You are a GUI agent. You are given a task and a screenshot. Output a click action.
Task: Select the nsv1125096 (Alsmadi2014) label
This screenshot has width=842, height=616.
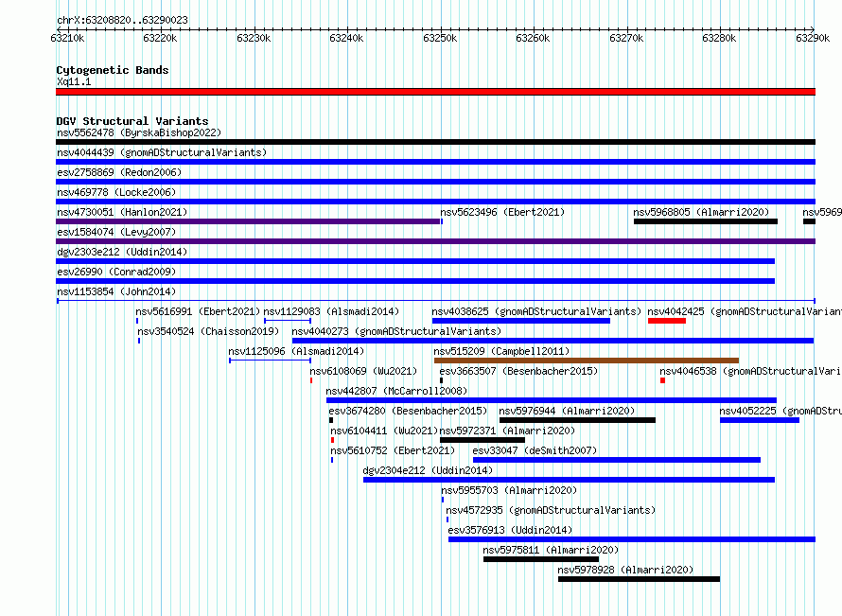[x=296, y=351]
